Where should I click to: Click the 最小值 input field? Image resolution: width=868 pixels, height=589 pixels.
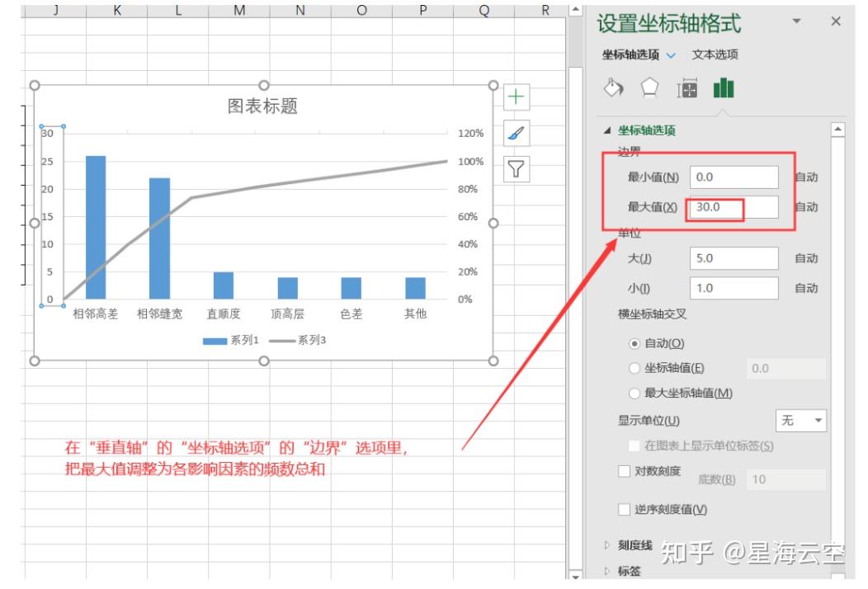[x=734, y=177]
